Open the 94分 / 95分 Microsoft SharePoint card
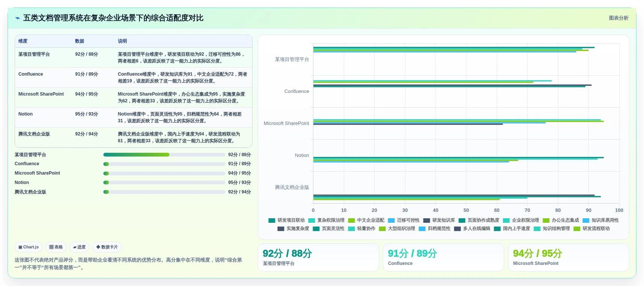644x286 pixels. [568, 257]
